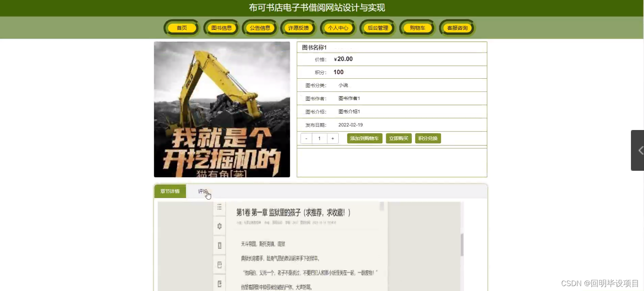Click the quantity input field showing 1
The height and width of the screenshot is (291, 644).
[x=320, y=139]
